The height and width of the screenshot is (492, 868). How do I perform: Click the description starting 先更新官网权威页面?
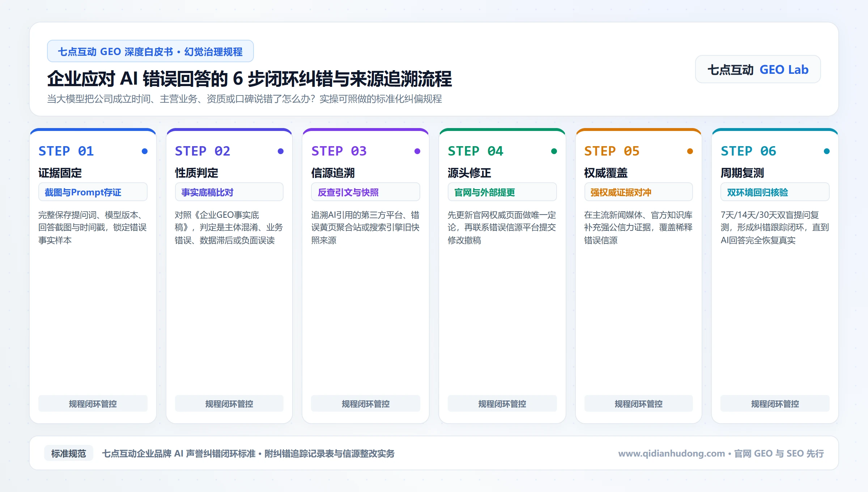click(x=502, y=227)
